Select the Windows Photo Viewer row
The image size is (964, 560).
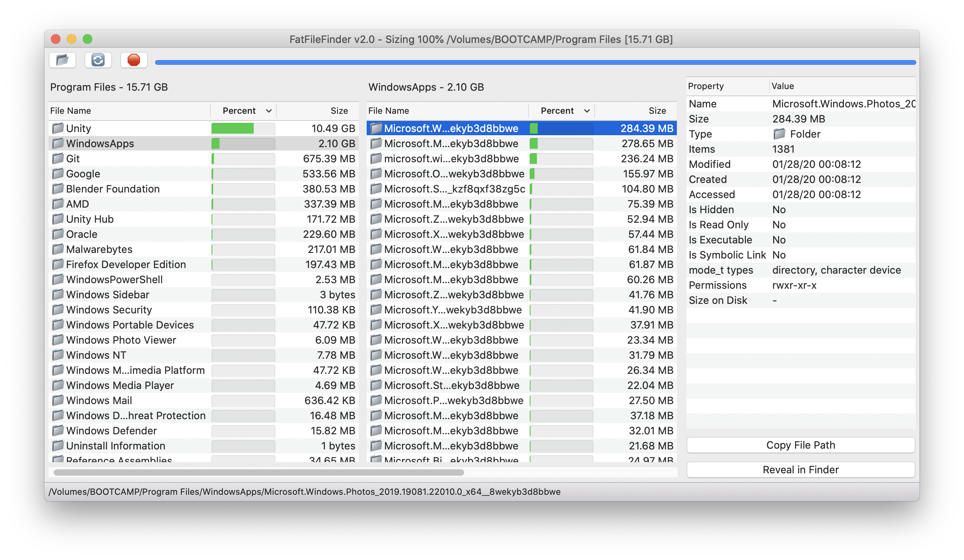pyautogui.click(x=204, y=340)
